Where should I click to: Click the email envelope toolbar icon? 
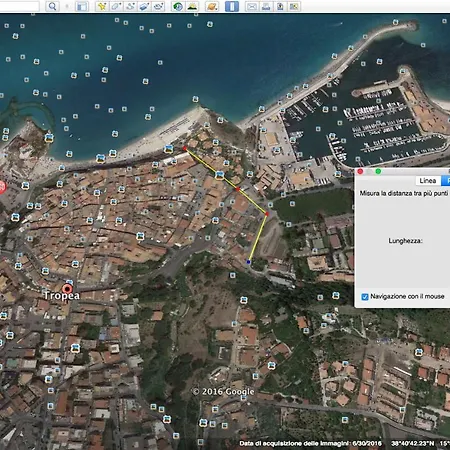pyautogui.click(x=252, y=6)
